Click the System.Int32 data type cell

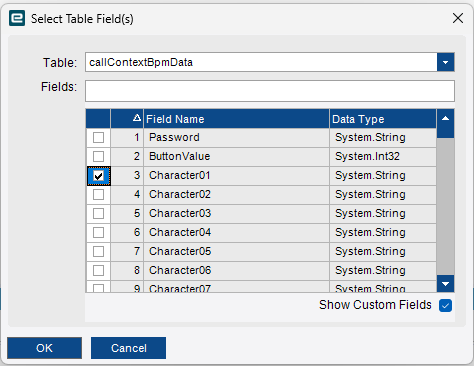(x=383, y=156)
